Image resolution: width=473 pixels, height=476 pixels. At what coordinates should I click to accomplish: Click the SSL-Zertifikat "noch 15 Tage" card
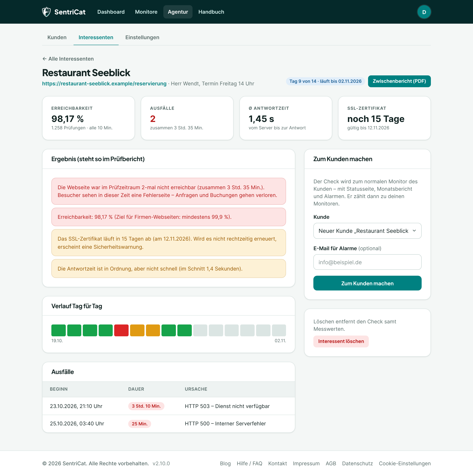pos(384,118)
